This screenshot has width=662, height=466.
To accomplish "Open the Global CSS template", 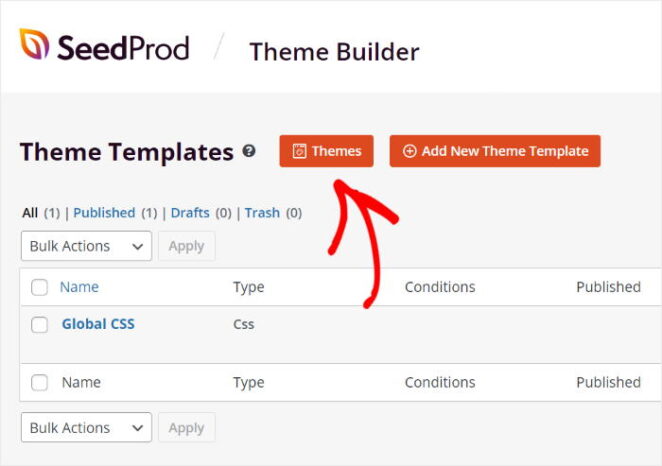I will click(98, 324).
